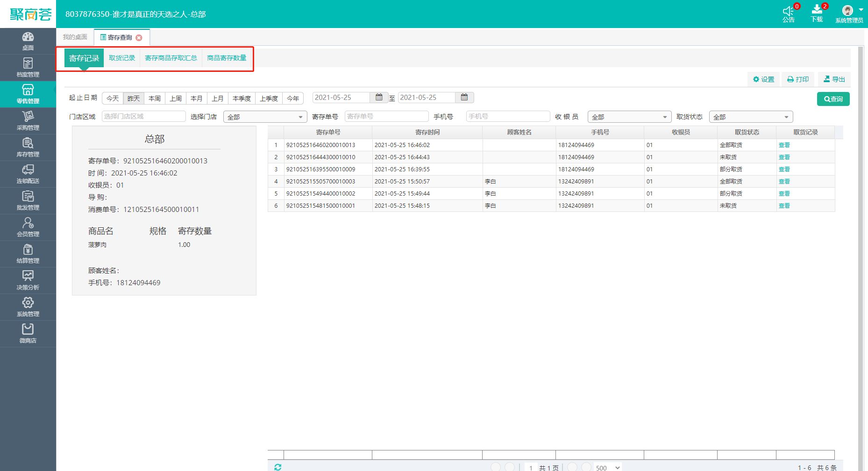Viewport: 868px width, 471px height.
Task: Open 会员管理 in the sidebar
Action: 28,227
